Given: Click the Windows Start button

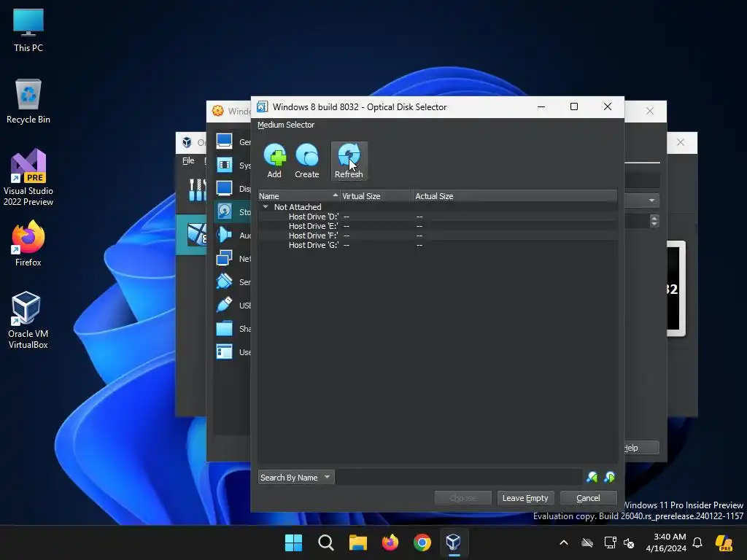Looking at the screenshot, I should 293,542.
